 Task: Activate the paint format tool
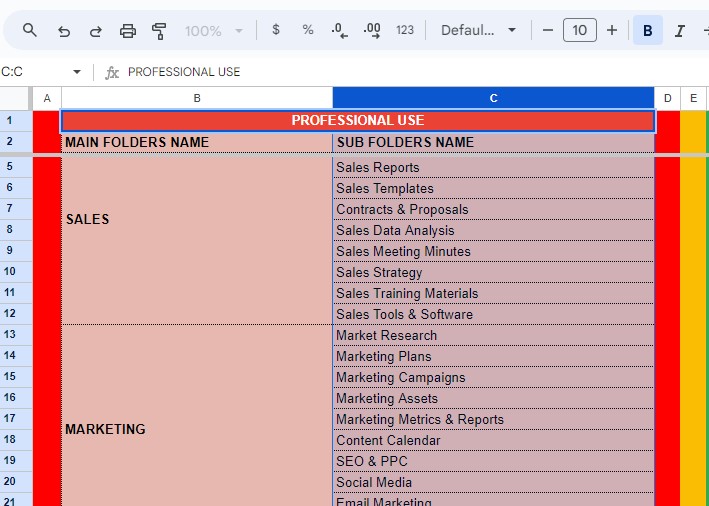click(x=159, y=31)
